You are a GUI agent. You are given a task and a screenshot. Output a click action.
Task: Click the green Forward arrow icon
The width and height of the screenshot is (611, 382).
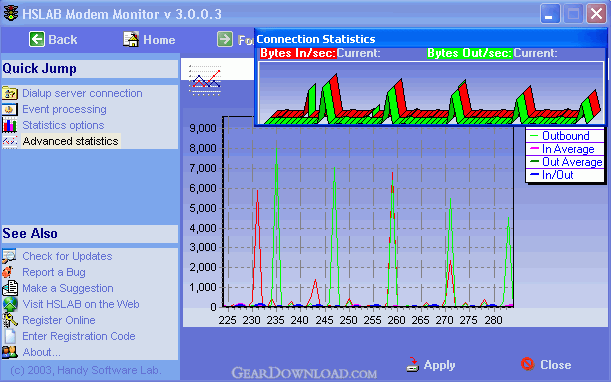[225, 39]
